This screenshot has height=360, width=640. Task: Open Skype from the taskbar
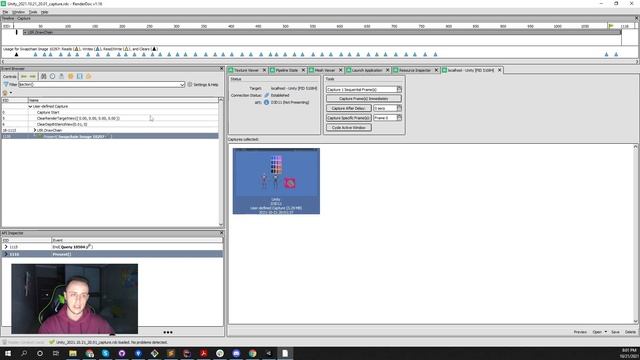coord(106,353)
